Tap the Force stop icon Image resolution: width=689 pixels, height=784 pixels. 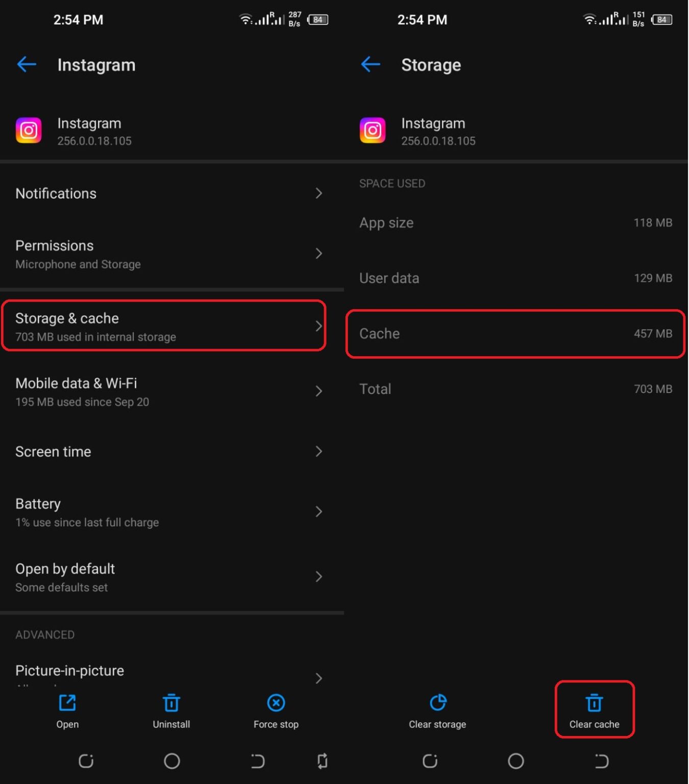click(x=276, y=703)
